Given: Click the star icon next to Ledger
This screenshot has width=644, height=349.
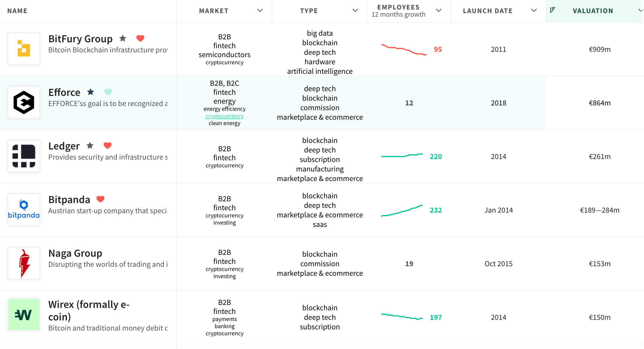Looking at the screenshot, I should coord(90,146).
